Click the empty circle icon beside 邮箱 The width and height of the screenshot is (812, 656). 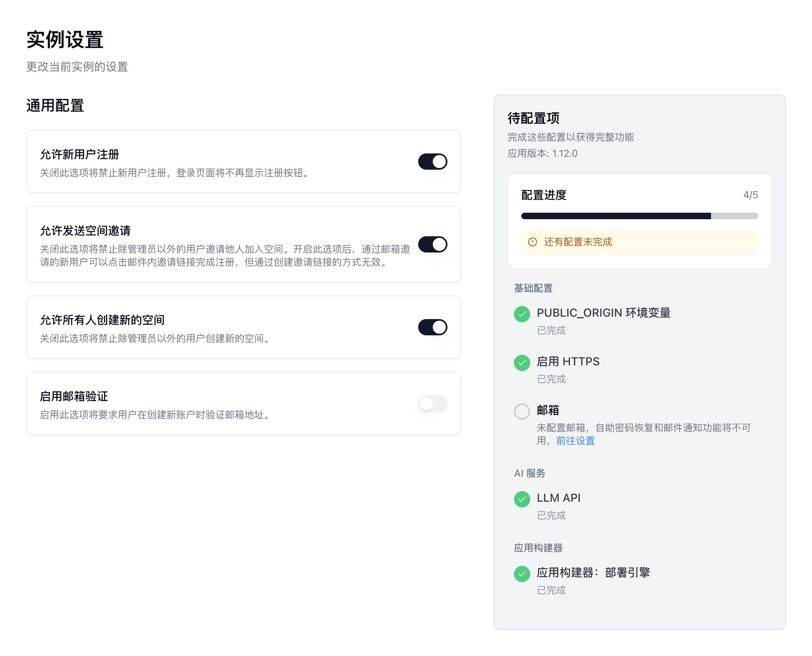(x=522, y=411)
